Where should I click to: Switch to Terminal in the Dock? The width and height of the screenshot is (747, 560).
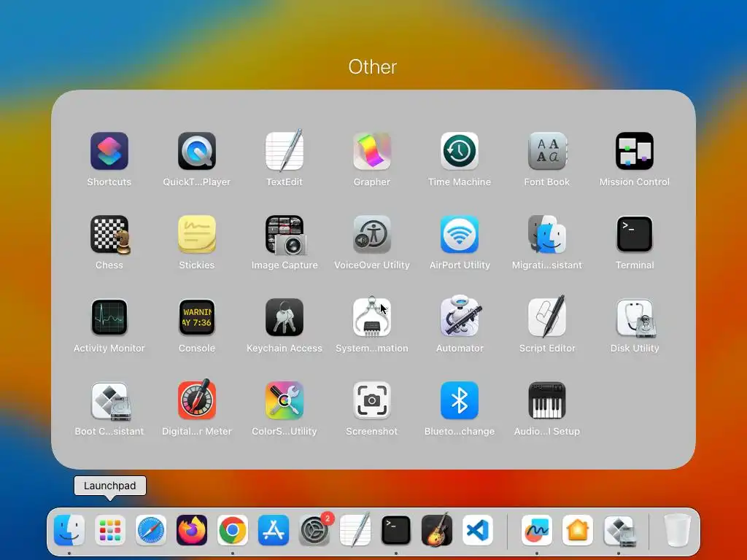396,530
